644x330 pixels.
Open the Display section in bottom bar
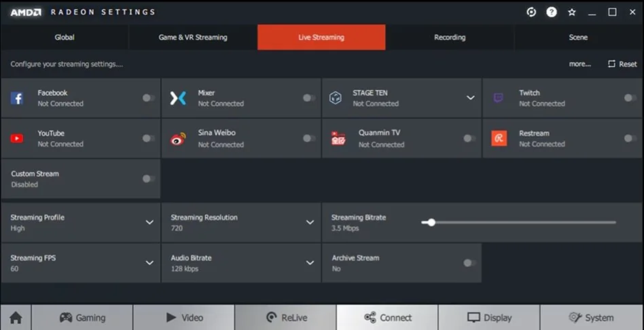coord(489,317)
